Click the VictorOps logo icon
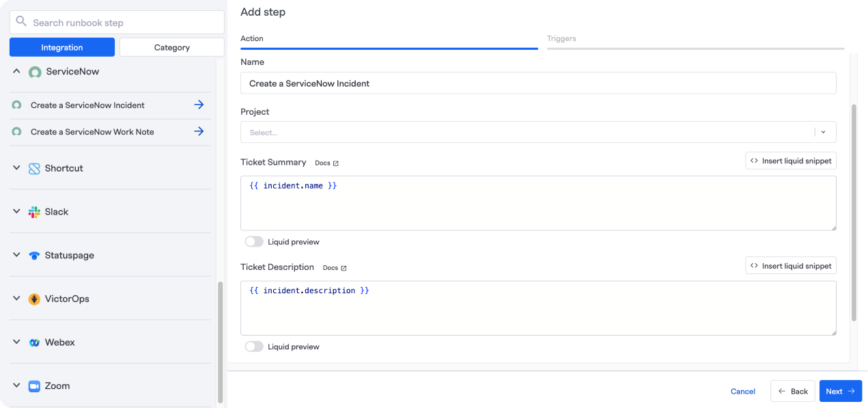The width and height of the screenshot is (868, 408). tap(34, 299)
